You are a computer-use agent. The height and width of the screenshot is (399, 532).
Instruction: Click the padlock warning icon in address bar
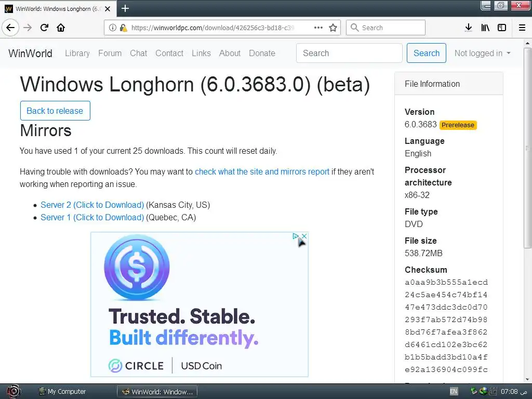tap(123, 28)
